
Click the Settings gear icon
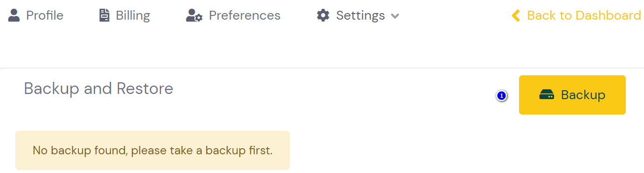tap(323, 15)
